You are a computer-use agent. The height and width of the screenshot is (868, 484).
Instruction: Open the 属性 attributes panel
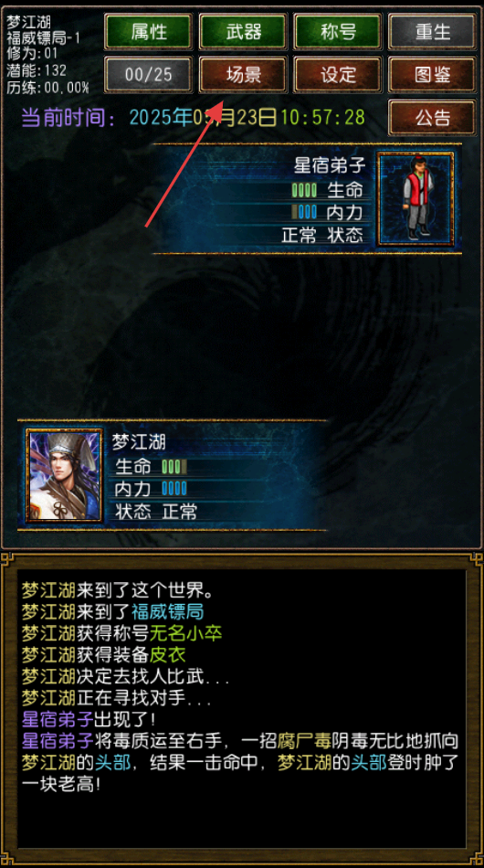coord(149,32)
